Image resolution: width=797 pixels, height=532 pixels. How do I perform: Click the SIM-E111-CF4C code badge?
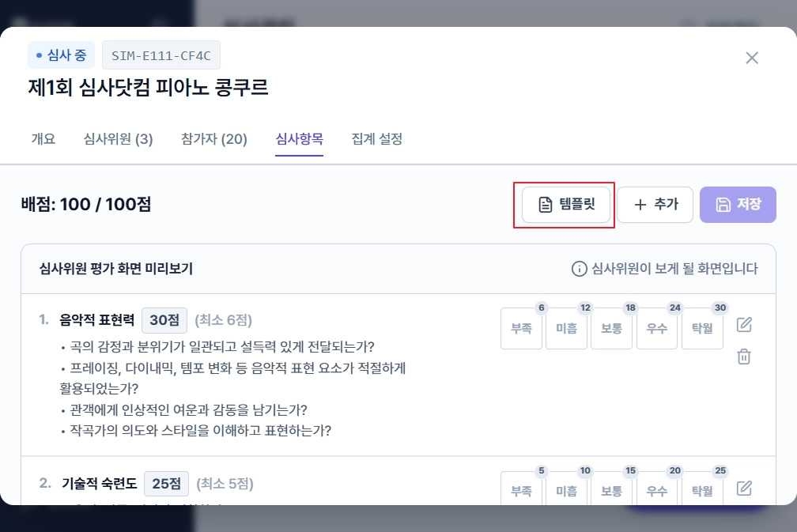pos(161,55)
